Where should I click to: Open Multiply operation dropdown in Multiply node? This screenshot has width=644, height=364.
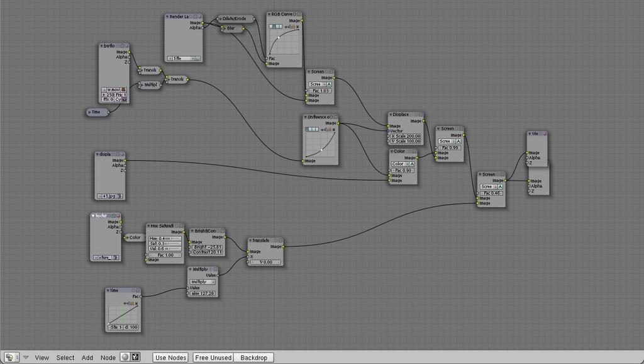point(203,282)
